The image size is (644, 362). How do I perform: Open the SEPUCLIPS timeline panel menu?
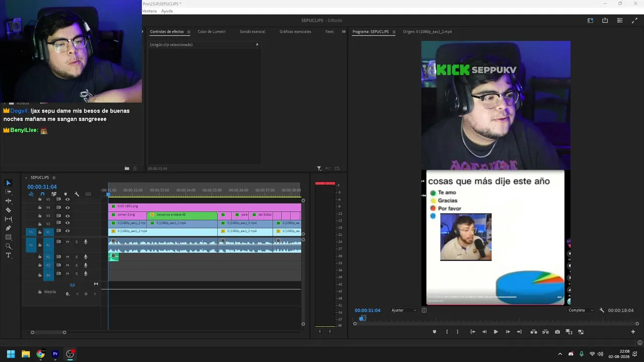[54, 177]
